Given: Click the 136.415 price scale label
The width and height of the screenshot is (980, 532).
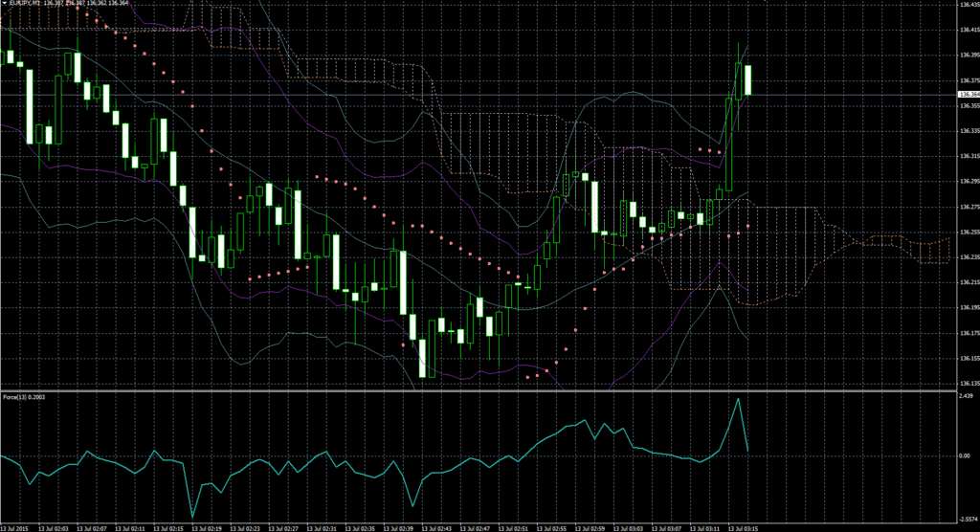Looking at the screenshot, I should coord(969,30).
